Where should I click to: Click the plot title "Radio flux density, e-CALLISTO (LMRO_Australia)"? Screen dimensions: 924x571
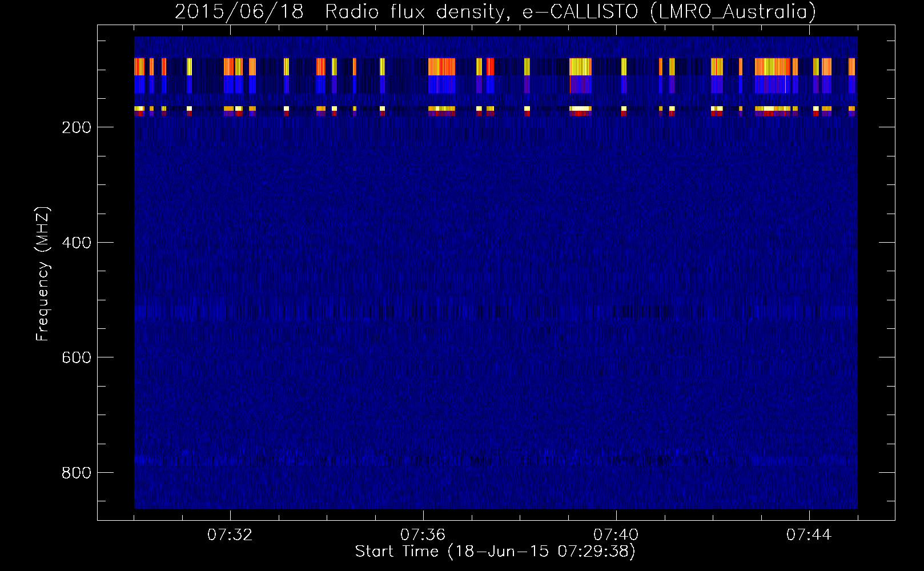pyautogui.click(x=571, y=12)
